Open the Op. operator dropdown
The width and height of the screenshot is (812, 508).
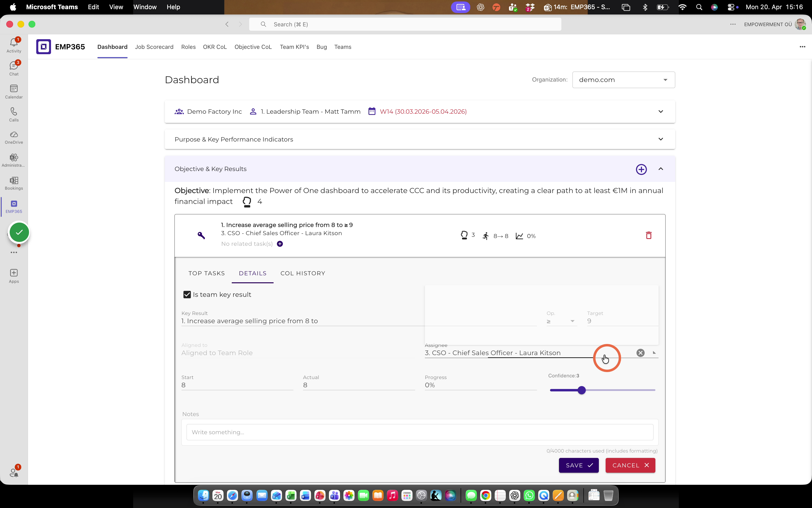click(562, 321)
